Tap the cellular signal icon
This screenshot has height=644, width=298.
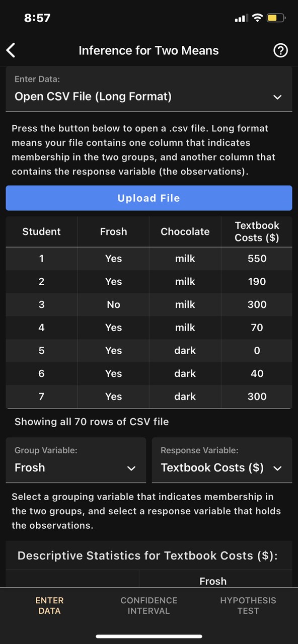tap(240, 18)
